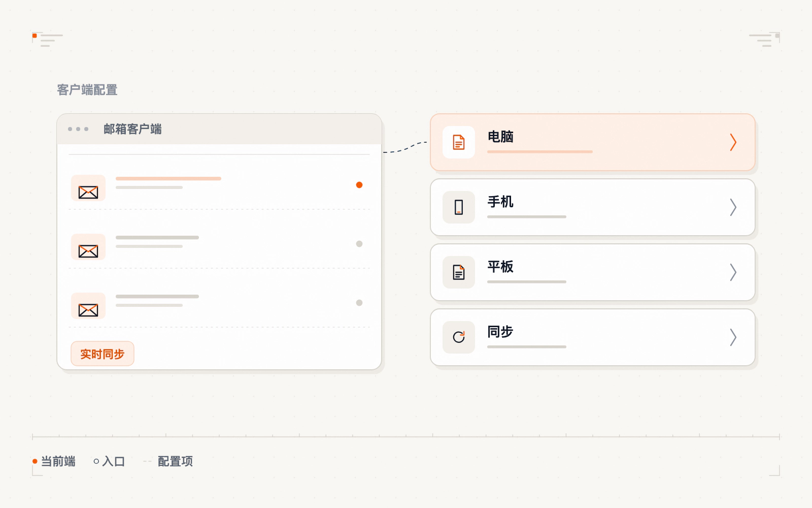Expand the 手机 card chevron
Screen dimensions: 812x508
733,207
